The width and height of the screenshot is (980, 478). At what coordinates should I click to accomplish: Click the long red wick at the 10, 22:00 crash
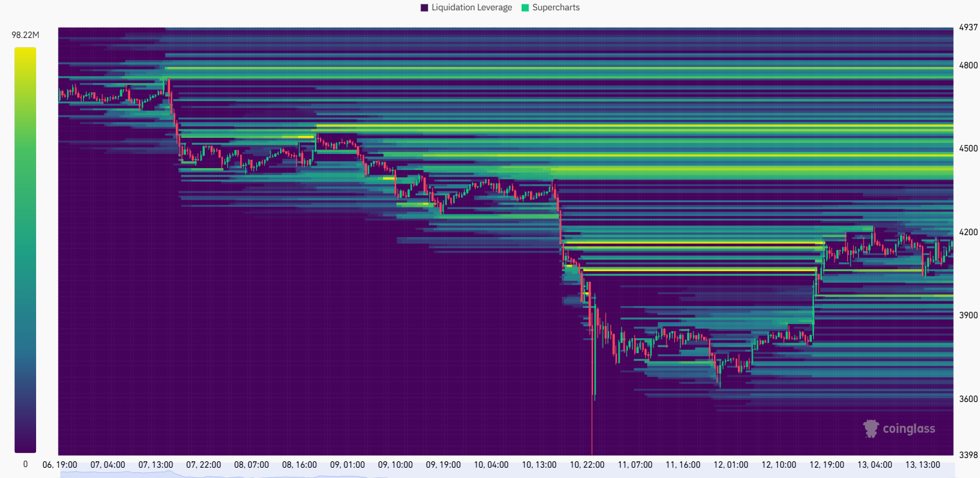click(591, 425)
